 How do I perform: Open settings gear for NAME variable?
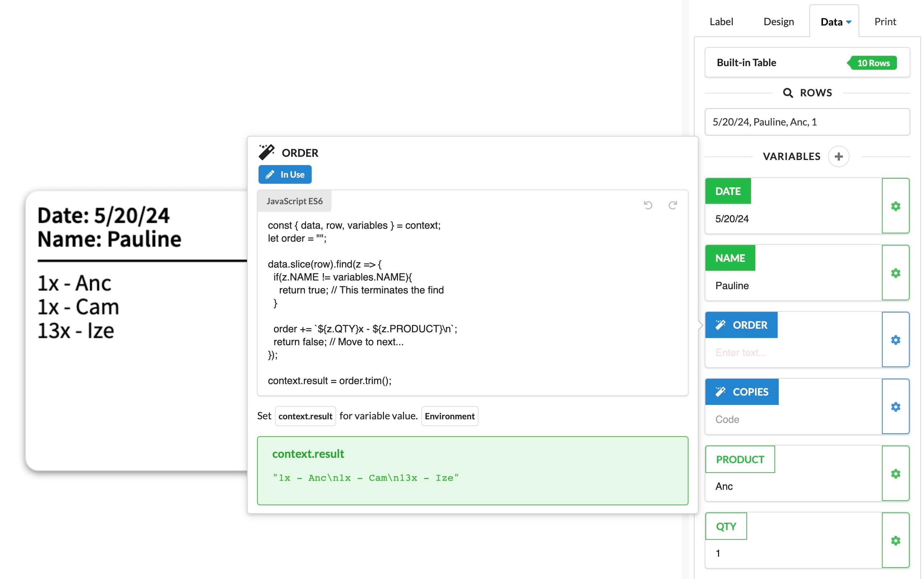(x=895, y=273)
